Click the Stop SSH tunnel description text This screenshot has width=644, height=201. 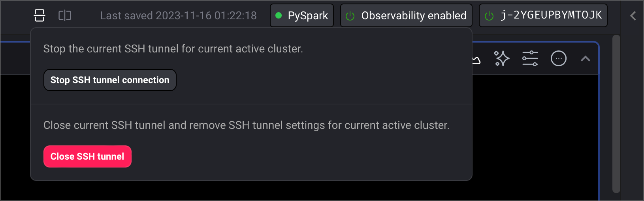point(173,49)
